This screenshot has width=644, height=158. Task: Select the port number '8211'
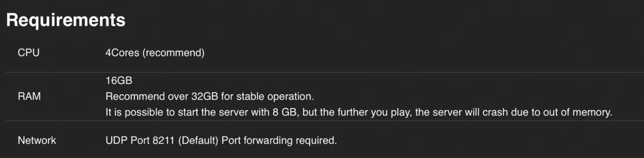tap(163, 140)
